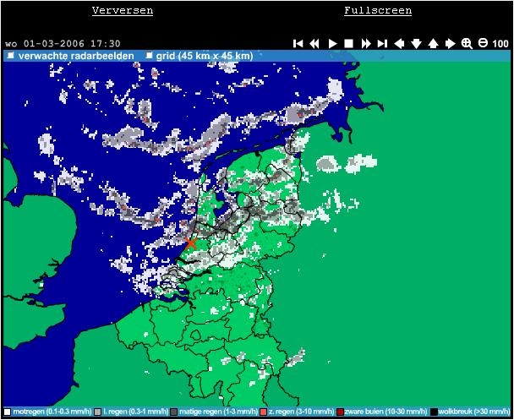Click the l. regen (0.3-1 mm/h) label
The width and height of the screenshot is (514, 420).
coord(136,412)
